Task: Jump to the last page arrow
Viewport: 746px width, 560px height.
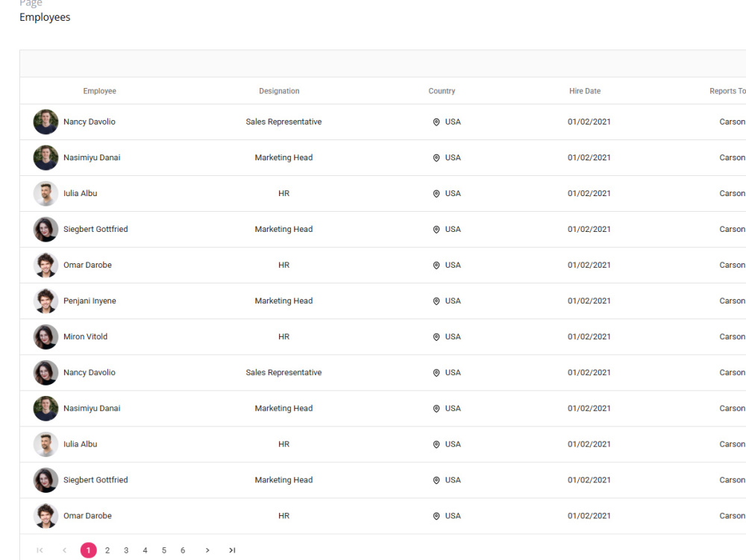Action: point(232,550)
